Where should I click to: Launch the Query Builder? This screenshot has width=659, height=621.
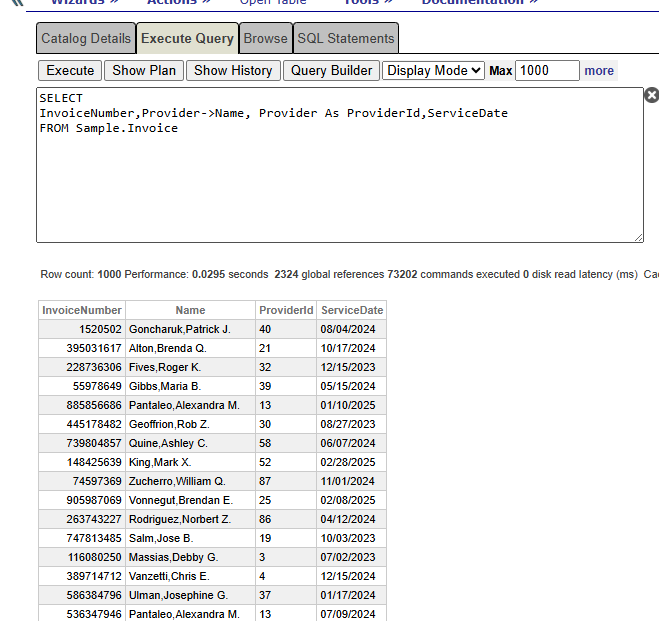(x=331, y=70)
